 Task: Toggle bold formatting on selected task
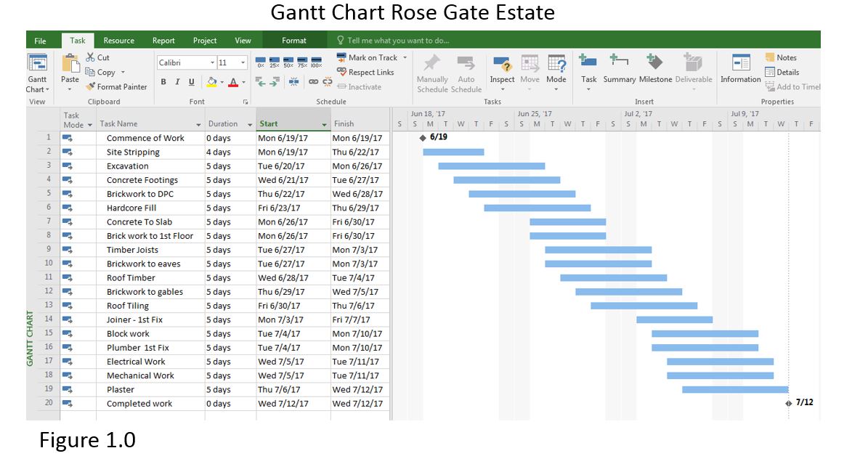[x=163, y=81]
